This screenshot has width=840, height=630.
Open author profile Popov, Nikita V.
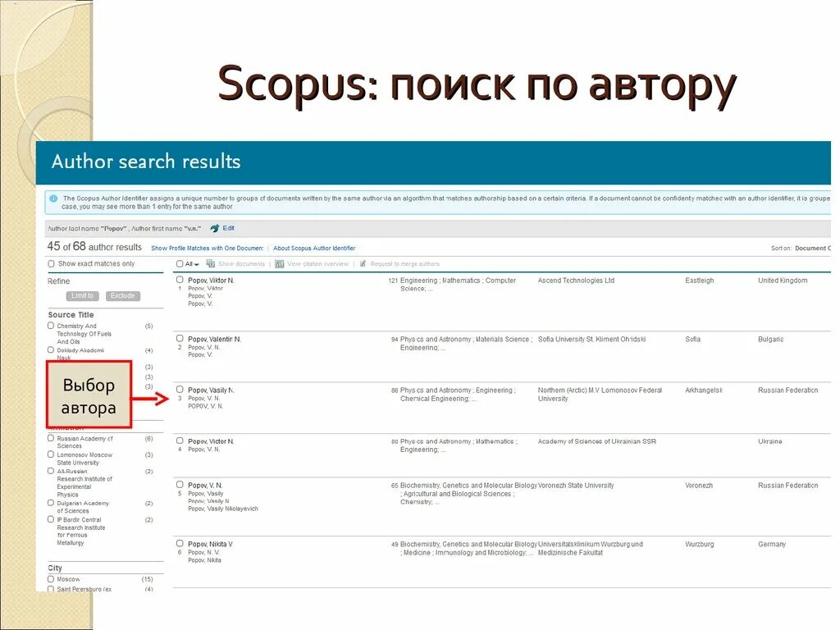[x=210, y=545]
